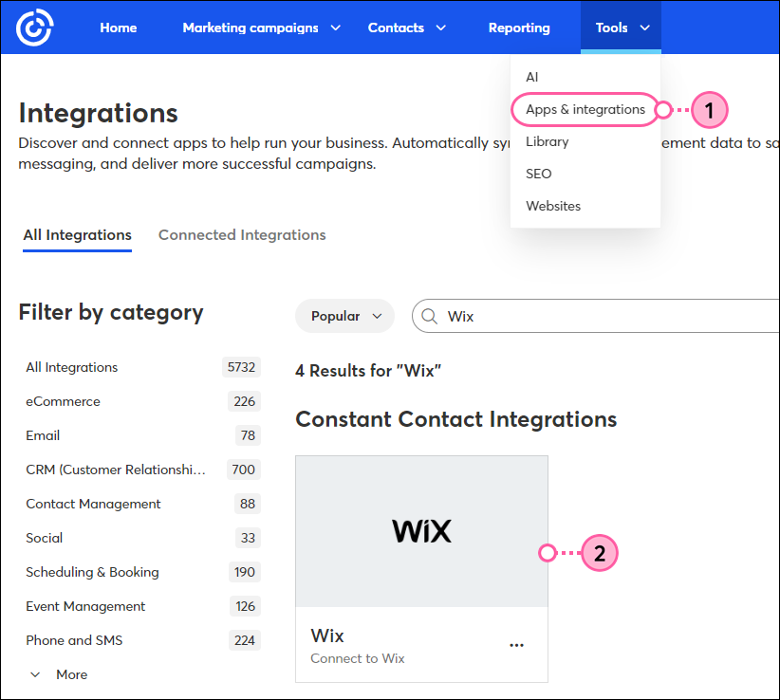Choose SEO in the Tools menu

click(x=539, y=174)
